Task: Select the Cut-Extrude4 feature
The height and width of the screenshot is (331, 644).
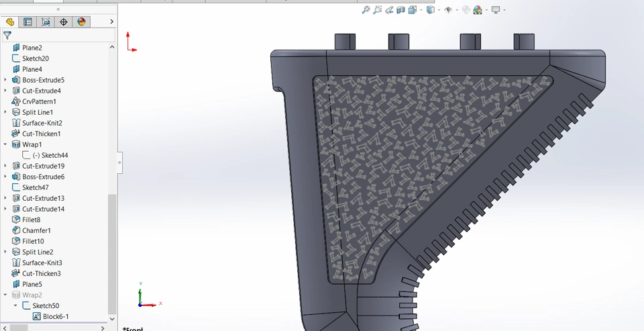Action: pyautogui.click(x=42, y=91)
